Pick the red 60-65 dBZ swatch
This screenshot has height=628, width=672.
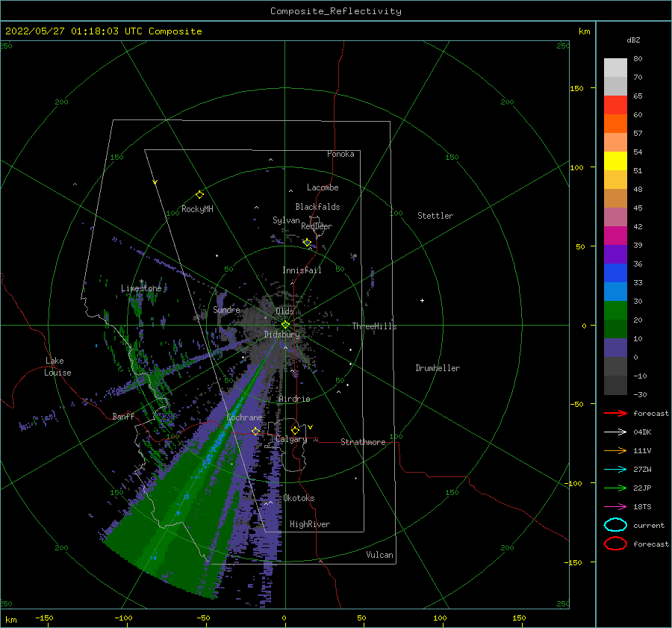point(615,105)
